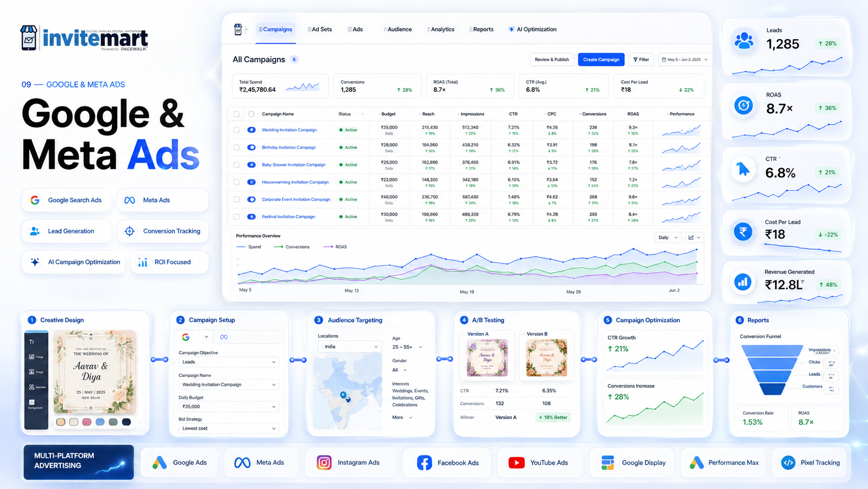
Task: Switch to the Analytics tab
Action: coord(441,30)
